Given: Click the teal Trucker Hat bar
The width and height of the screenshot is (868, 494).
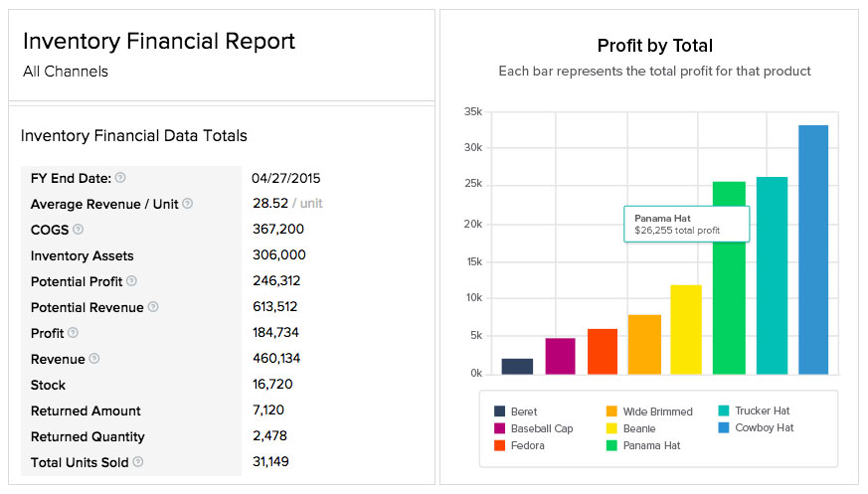Looking at the screenshot, I should click(772, 275).
